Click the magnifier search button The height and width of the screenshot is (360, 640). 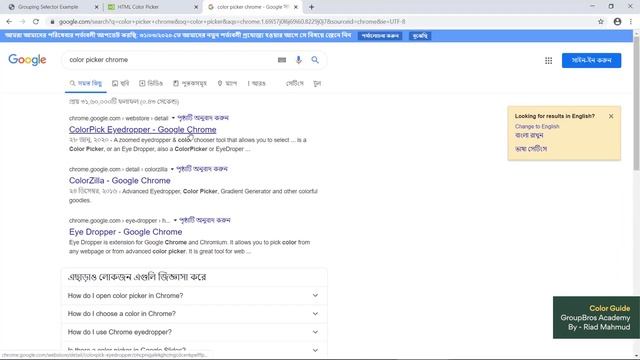pyautogui.click(x=315, y=60)
